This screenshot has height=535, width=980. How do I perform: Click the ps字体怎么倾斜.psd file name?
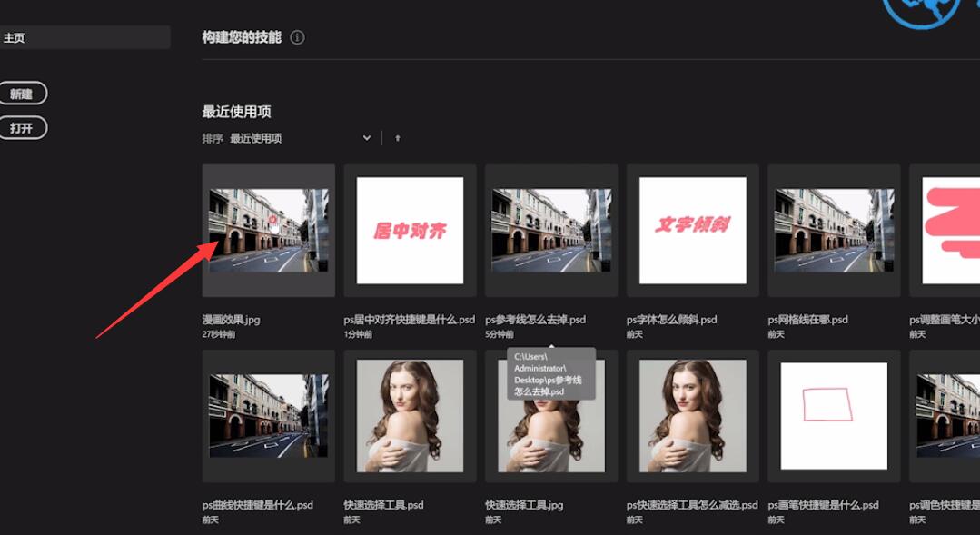tap(672, 320)
